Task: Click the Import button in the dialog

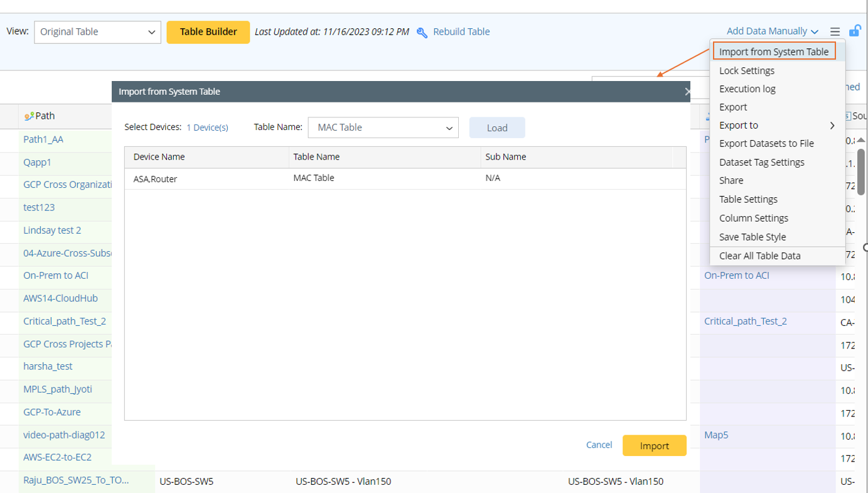Action: point(654,445)
